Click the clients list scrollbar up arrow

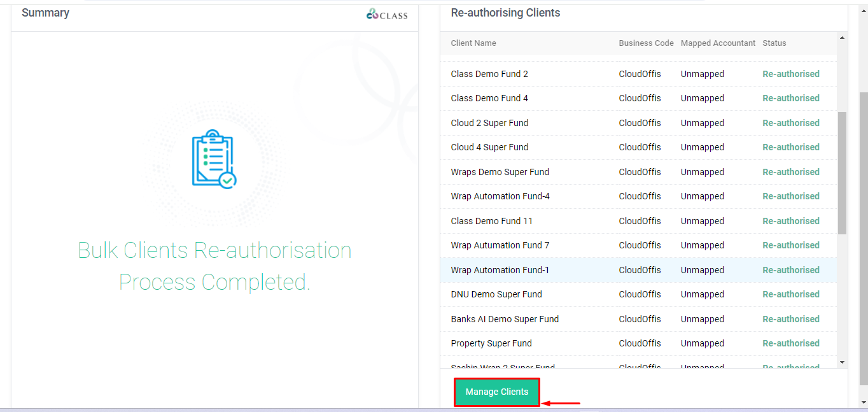coord(842,38)
